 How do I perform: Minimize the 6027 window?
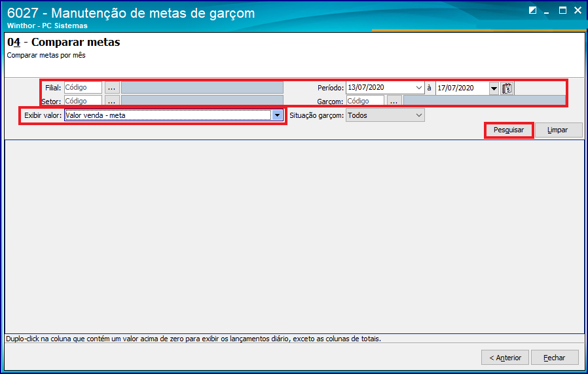coord(547,11)
